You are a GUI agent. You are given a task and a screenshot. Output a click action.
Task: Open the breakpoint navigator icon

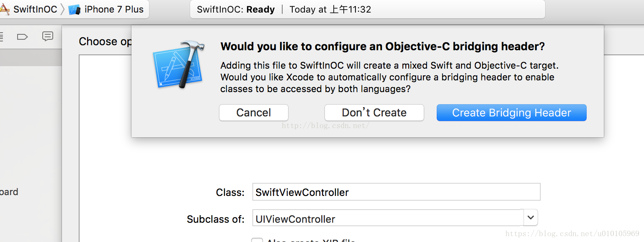click(22, 37)
